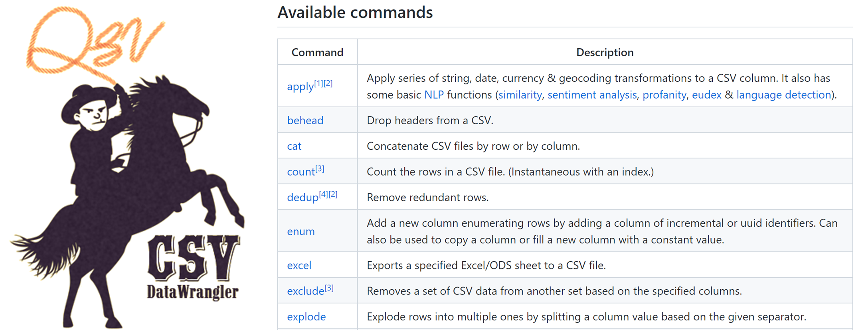Open footnote [1] next to apply
Image resolution: width=868 pixels, height=330 pixels.
(x=318, y=83)
